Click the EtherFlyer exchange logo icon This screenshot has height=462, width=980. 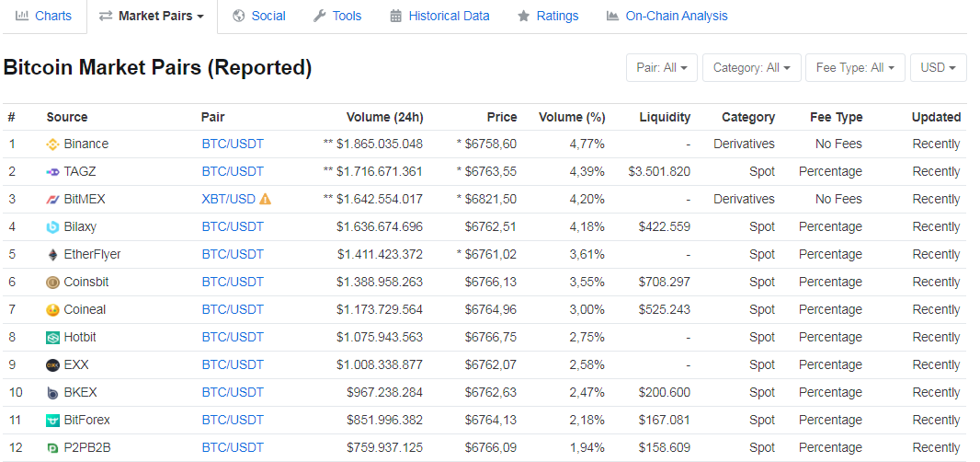pyautogui.click(x=53, y=255)
